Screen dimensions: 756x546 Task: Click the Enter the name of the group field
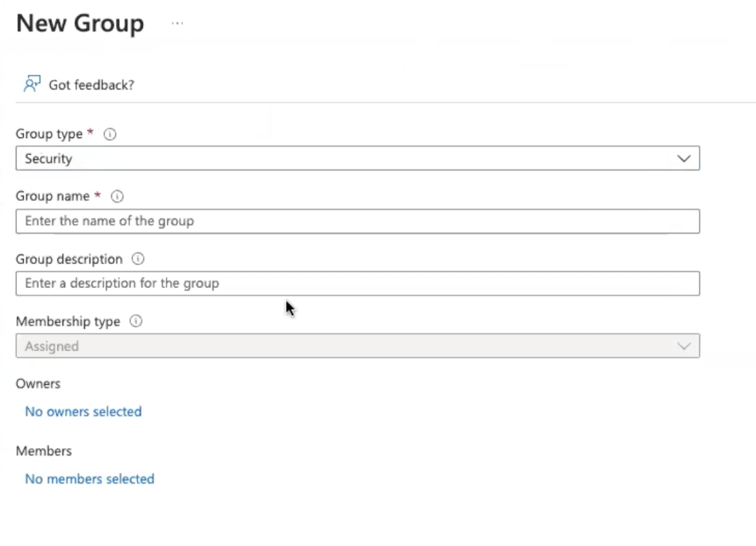tap(357, 221)
